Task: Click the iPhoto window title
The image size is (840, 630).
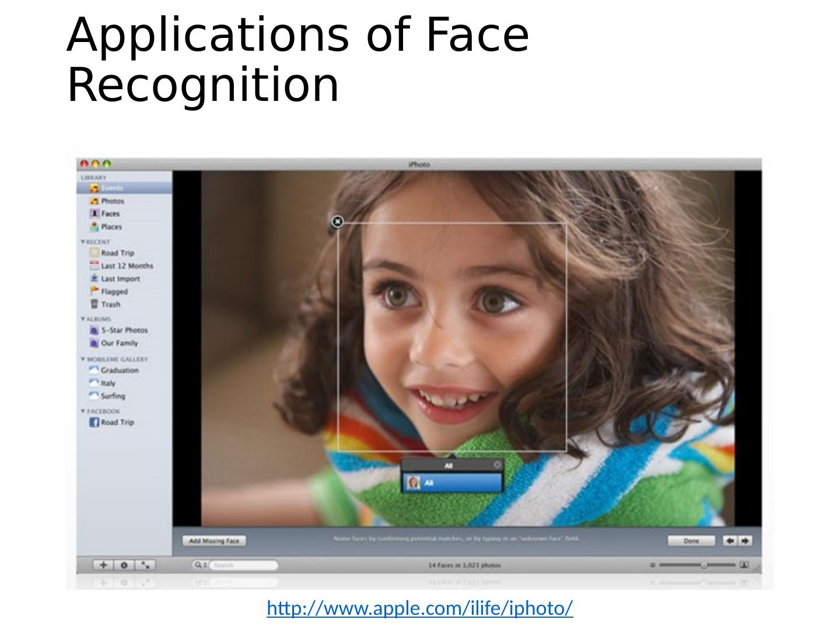Action: point(419,164)
